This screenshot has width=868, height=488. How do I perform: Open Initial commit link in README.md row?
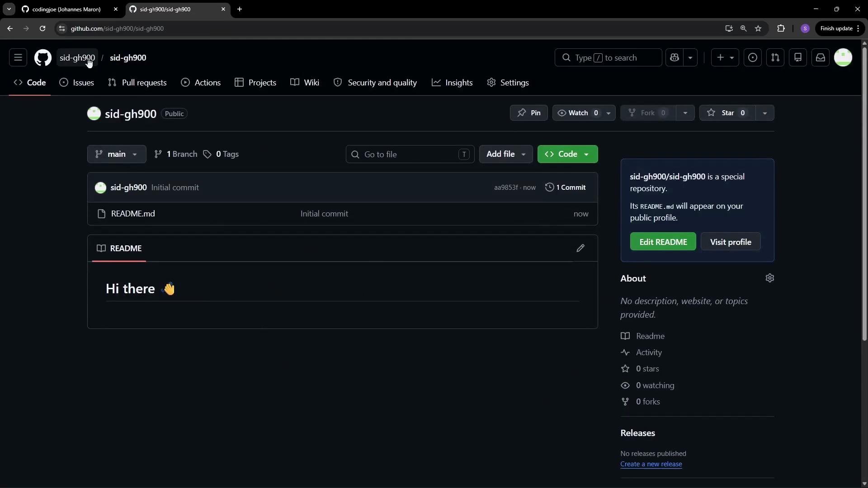pos(324,214)
